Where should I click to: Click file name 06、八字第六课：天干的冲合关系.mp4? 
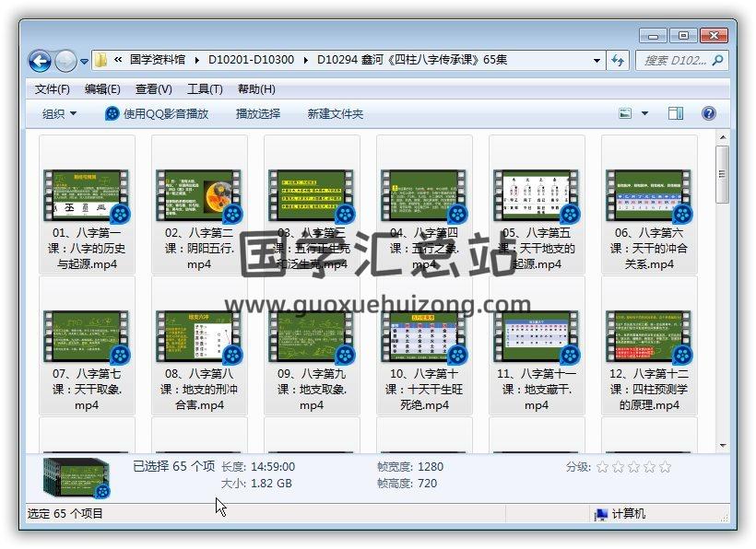(649, 249)
